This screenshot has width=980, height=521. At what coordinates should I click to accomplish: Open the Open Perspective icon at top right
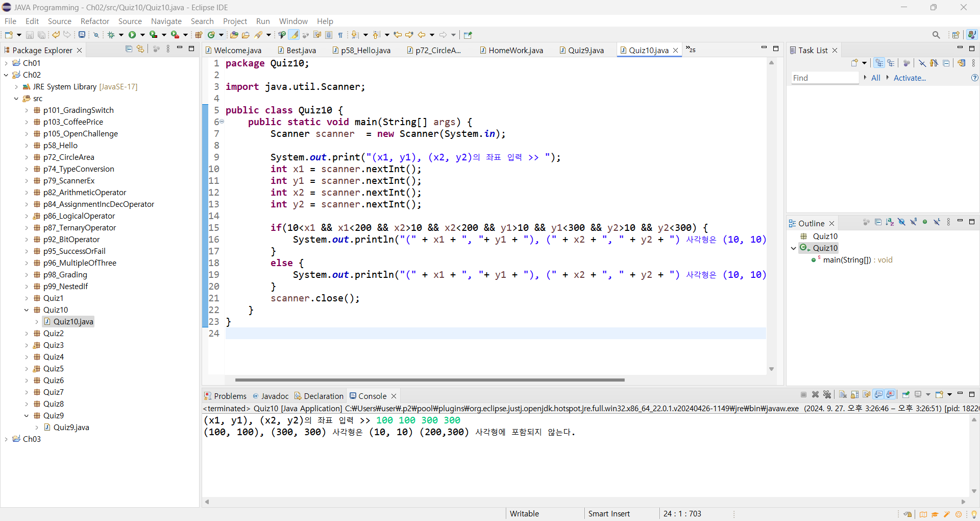coord(956,35)
